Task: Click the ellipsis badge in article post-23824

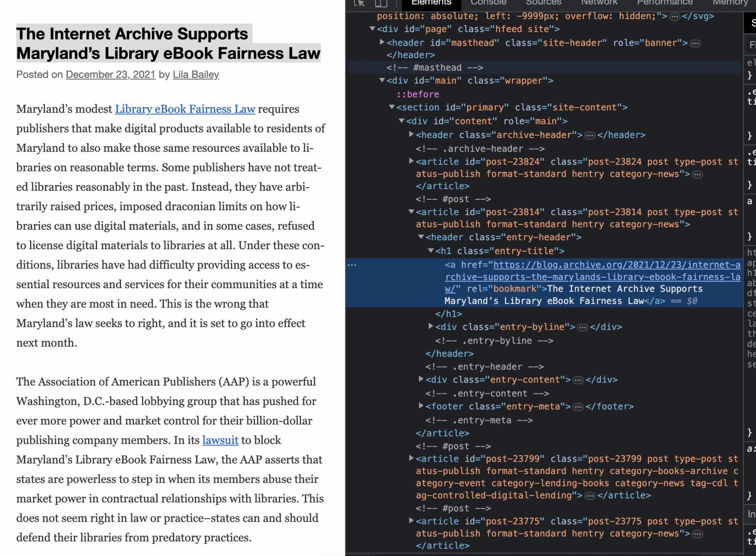Action: [697, 175]
